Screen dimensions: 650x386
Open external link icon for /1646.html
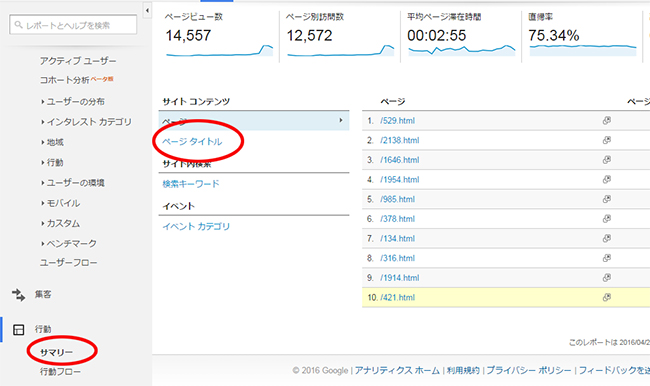pyautogui.click(x=606, y=160)
